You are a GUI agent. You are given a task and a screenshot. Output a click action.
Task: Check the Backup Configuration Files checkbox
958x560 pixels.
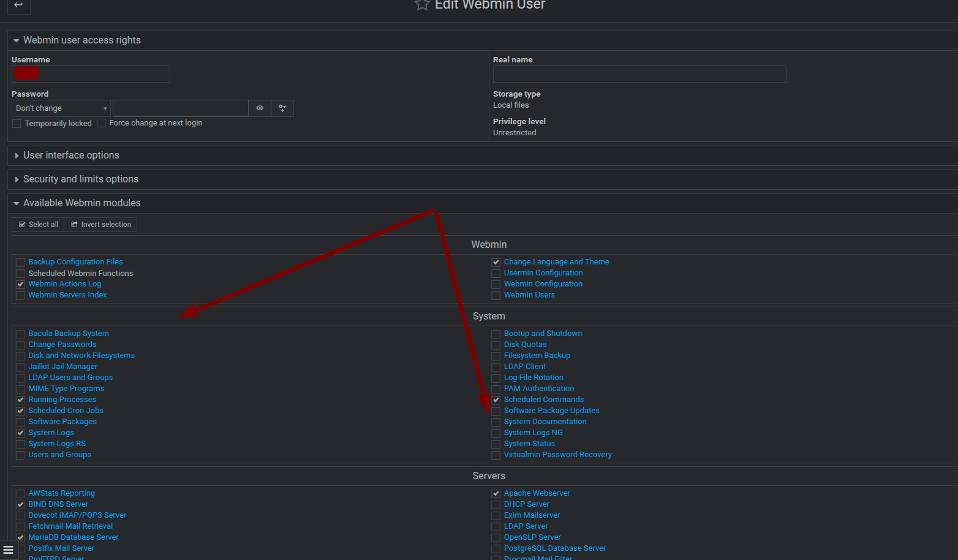pyautogui.click(x=20, y=263)
